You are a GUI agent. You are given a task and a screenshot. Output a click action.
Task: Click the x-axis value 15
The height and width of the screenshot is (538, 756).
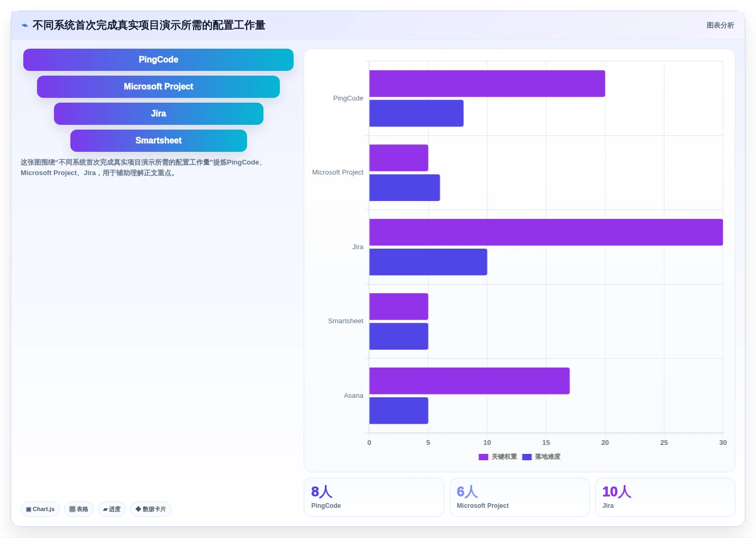point(546,443)
